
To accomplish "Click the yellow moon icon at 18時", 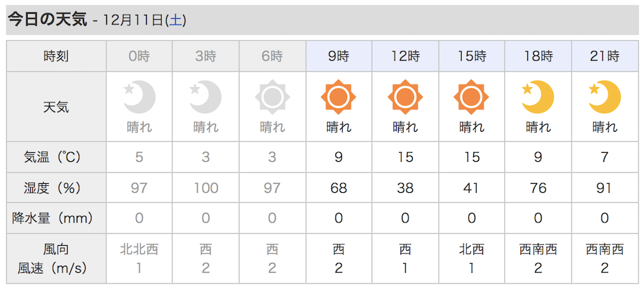I will click(538, 97).
